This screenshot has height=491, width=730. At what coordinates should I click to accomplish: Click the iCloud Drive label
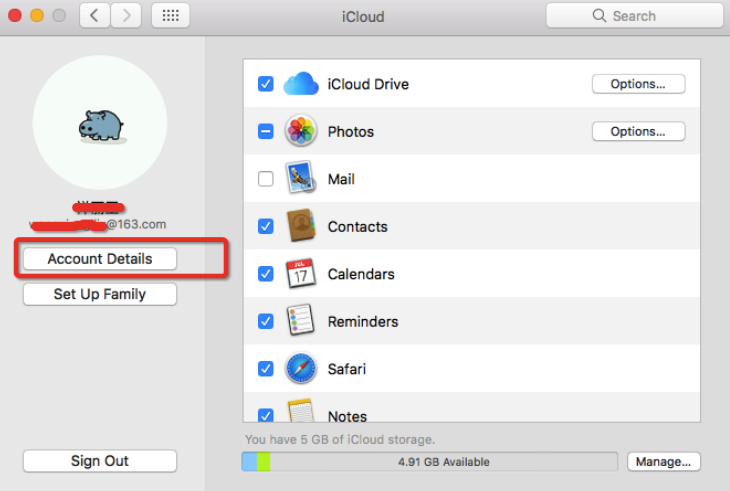368,84
